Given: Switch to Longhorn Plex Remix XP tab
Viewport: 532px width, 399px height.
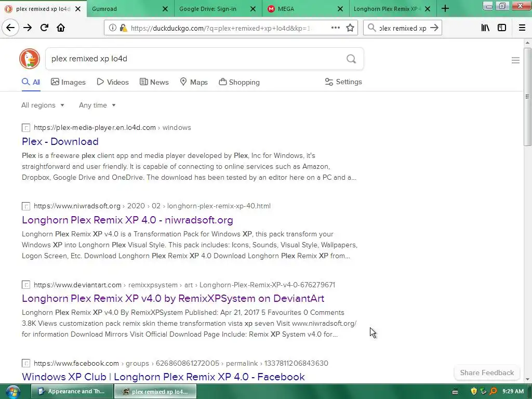Looking at the screenshot, I should [393, 9].
